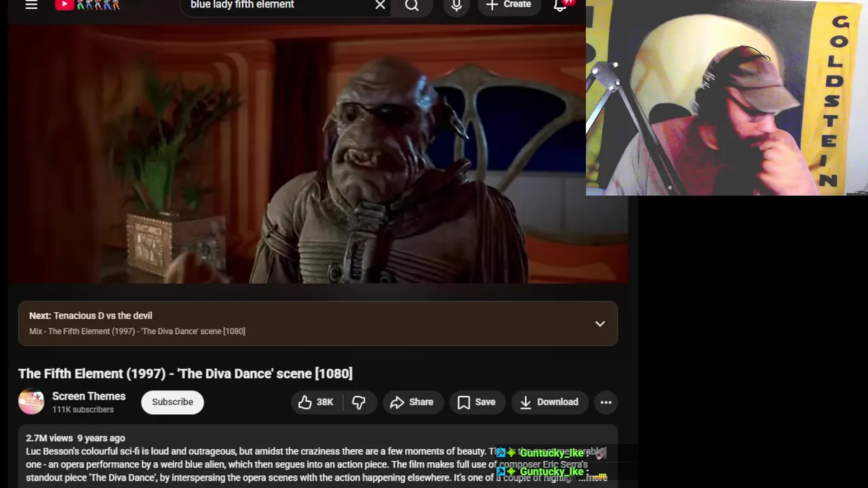Viewport: 868px width, 488px height.
Task: Open the Create menu
Action: [509, 5]
